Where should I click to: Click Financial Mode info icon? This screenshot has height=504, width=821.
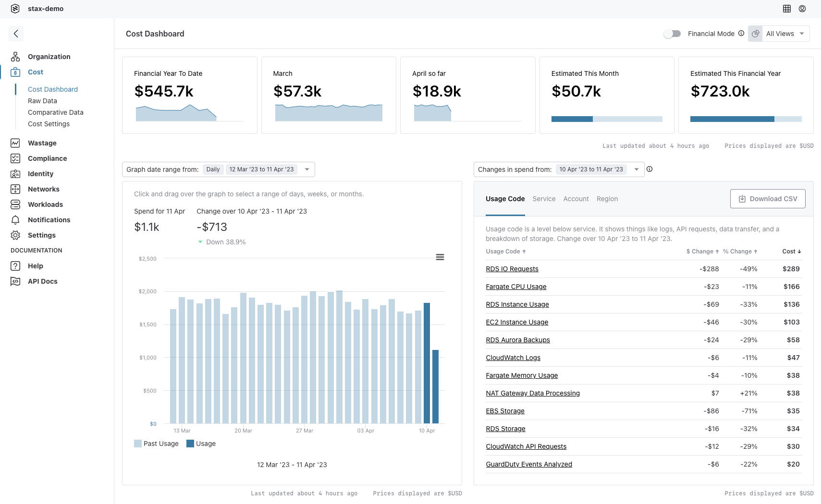[741, 34]
